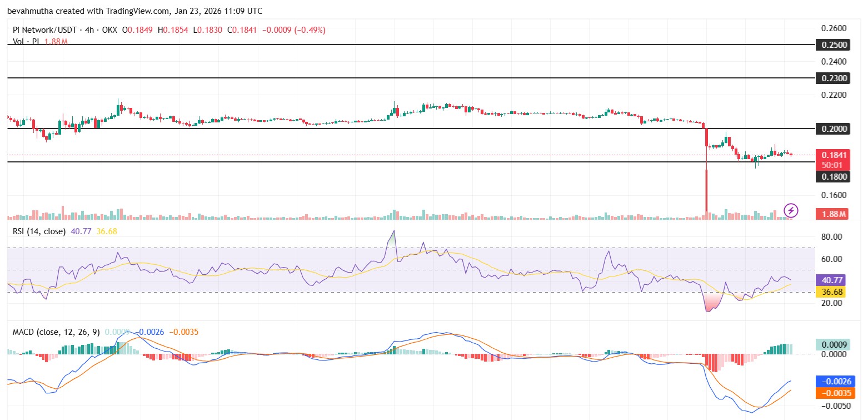Click the 80.00 RSI scale value
This screenshot has height=420, width=868.
(832, 236)
